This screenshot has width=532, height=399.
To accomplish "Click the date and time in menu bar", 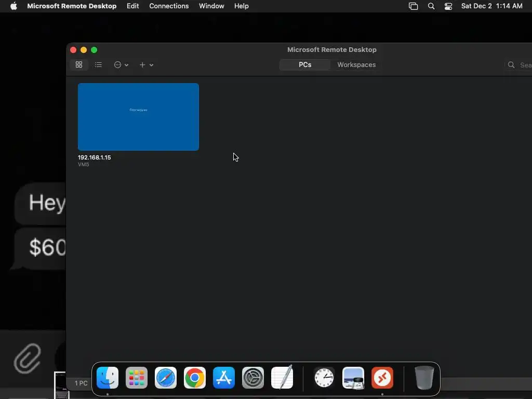I will pos(491,6).
